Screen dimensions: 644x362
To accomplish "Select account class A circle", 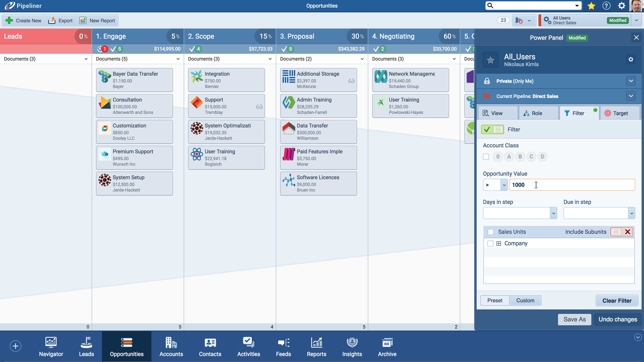I will 509,157.
